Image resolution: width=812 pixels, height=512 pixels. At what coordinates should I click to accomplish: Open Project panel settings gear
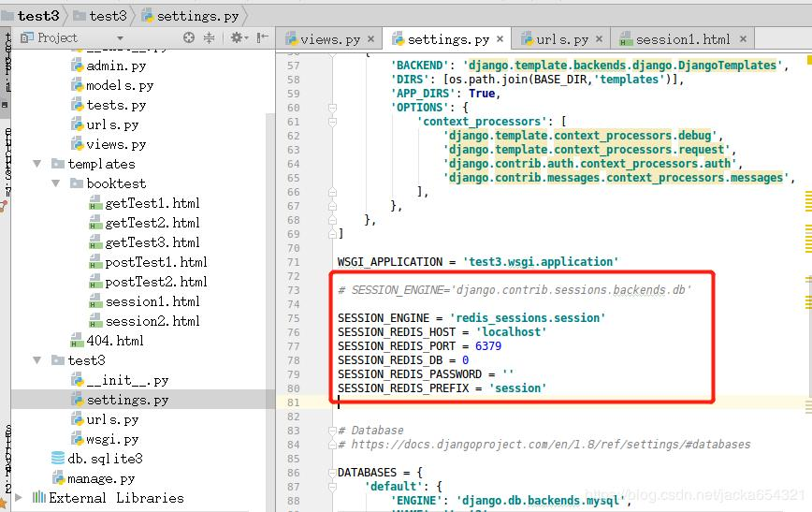click(x=238, y=37)
